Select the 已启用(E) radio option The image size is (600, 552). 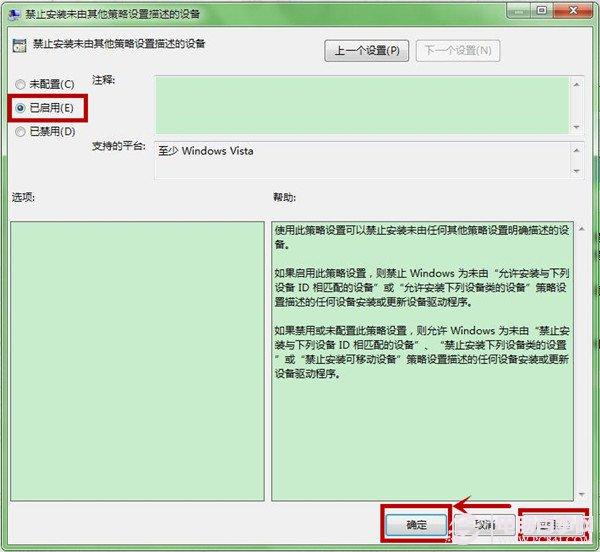45,108
